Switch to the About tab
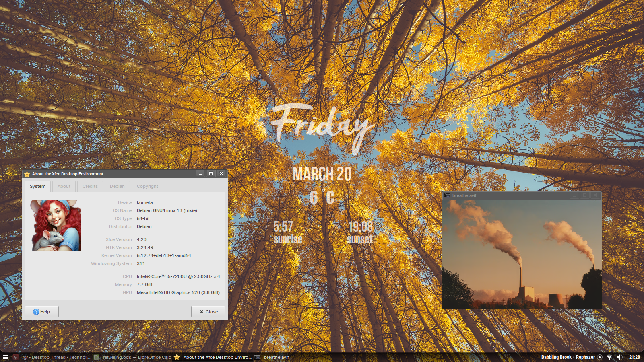The height and width of the screenshot is (362, 644). click(x=64, y=186)
